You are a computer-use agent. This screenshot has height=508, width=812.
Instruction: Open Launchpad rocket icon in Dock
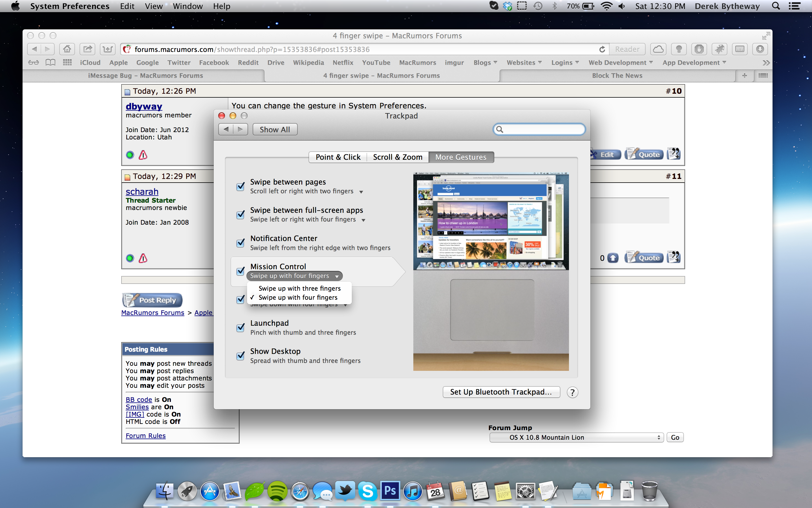187,492
